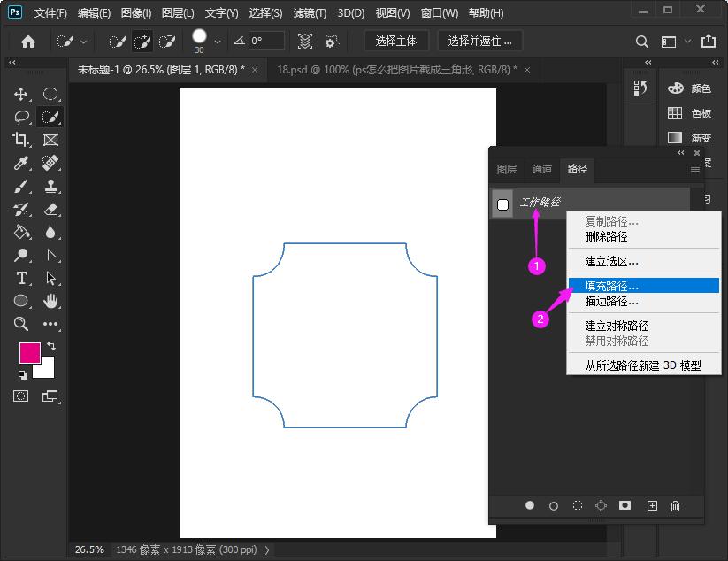Click the delete path trash icon
This screenshot has width=728, height=561.
pyautogui.click(x=676, y=505)
